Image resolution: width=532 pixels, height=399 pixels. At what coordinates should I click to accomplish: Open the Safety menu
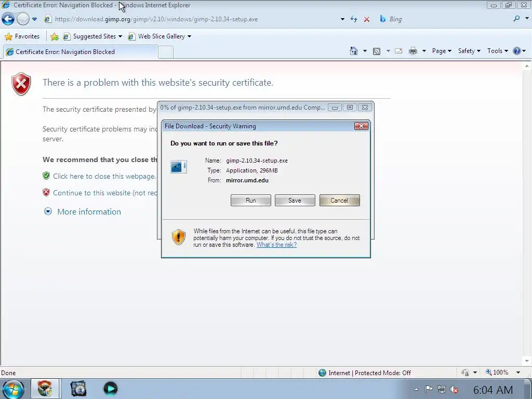pos(469,51)
